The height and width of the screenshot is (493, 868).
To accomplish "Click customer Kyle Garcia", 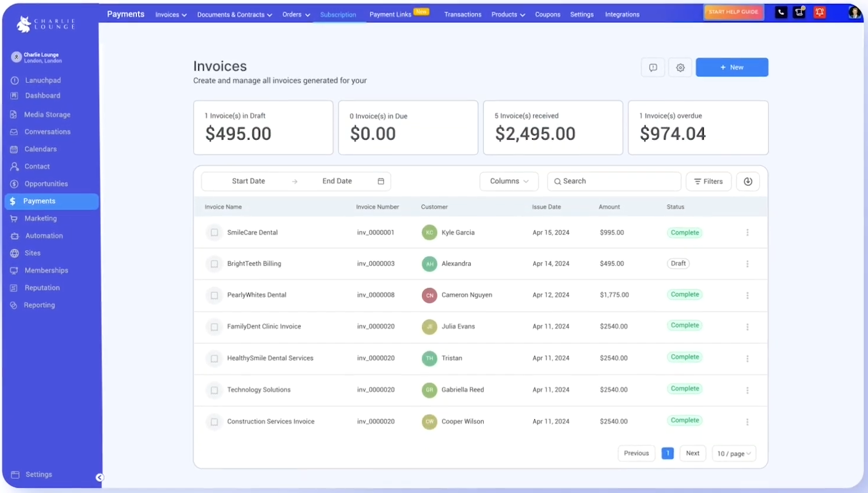I will point(458,233).
